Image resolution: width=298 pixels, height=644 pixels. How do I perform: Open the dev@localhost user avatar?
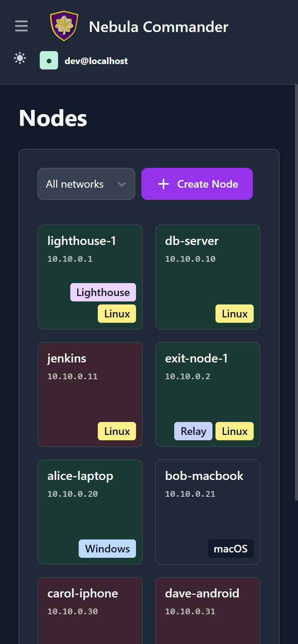coord(49,60)
